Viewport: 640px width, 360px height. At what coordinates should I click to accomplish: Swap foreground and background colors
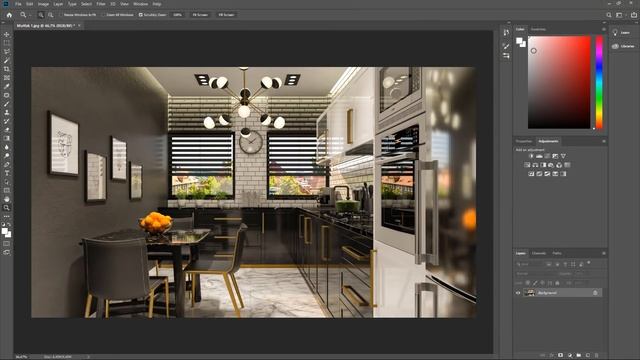coord(9,224)
